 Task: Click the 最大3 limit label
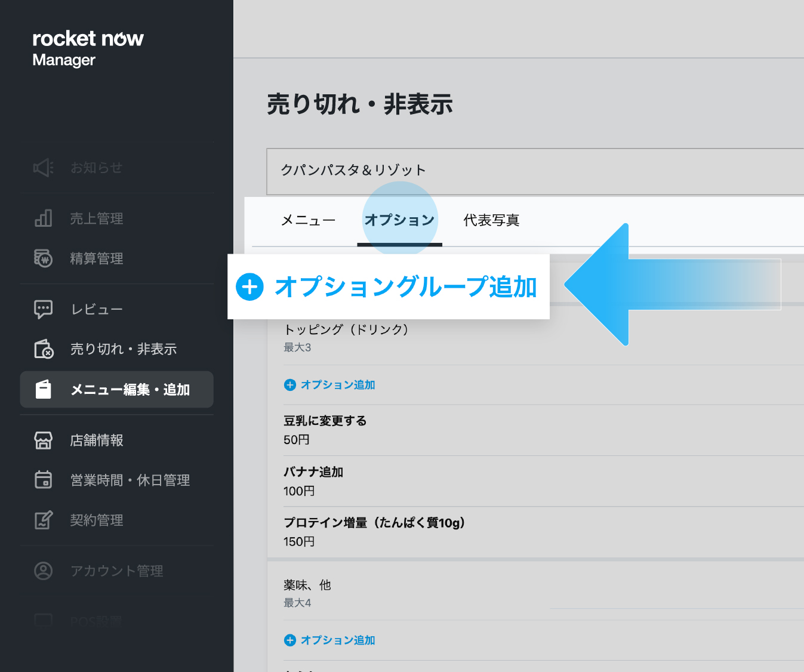(297, 347)
